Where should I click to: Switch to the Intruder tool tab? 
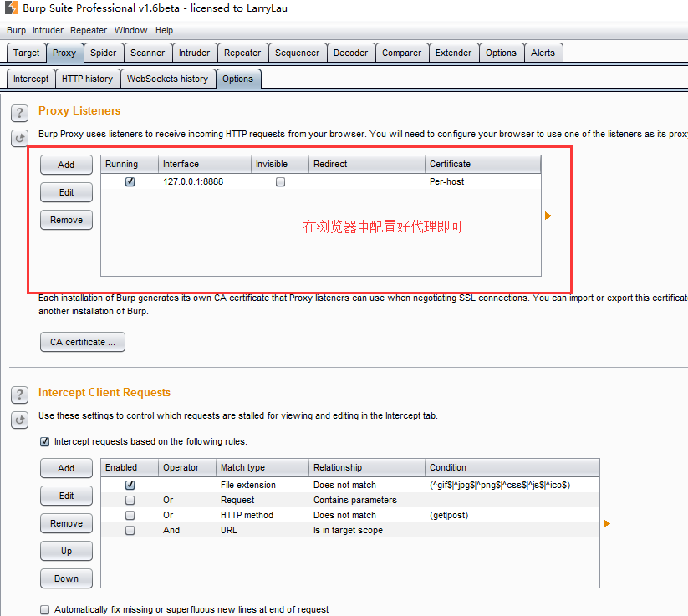(x=195, y=53)
